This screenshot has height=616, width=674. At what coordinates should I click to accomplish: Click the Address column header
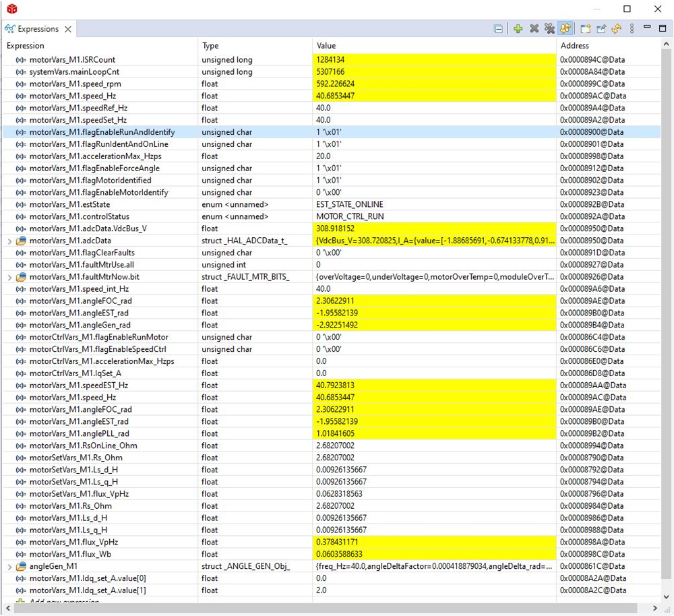[574, 46]
